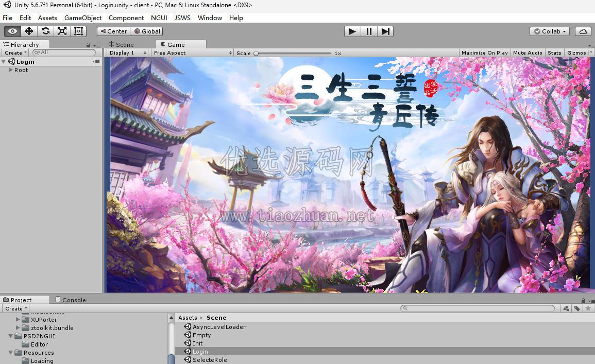Click Assets in the breadcrumb path

[x=188, y=318]
